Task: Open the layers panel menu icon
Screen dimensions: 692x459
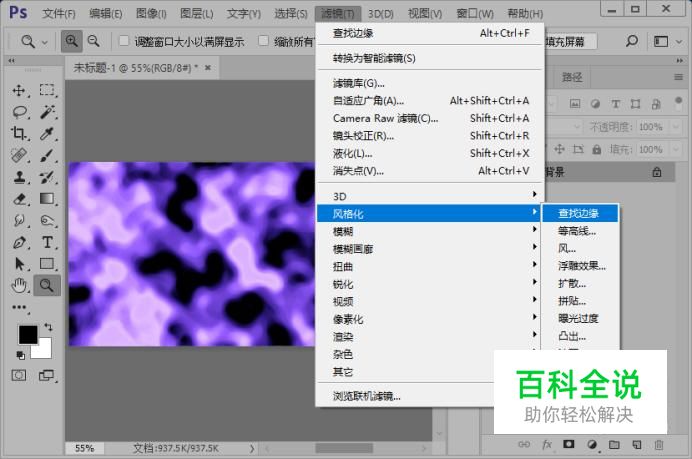Action: (678, 77)
